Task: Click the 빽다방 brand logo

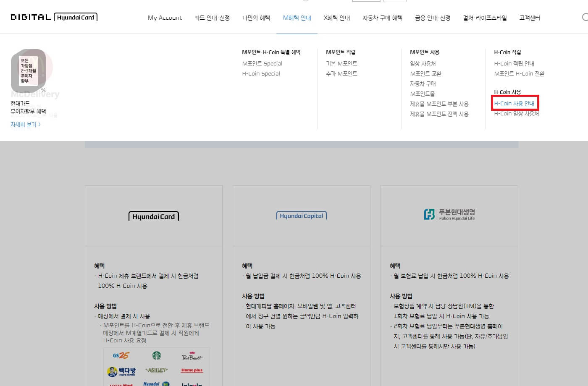Action: pyautogui.click(x=121, y=371)
